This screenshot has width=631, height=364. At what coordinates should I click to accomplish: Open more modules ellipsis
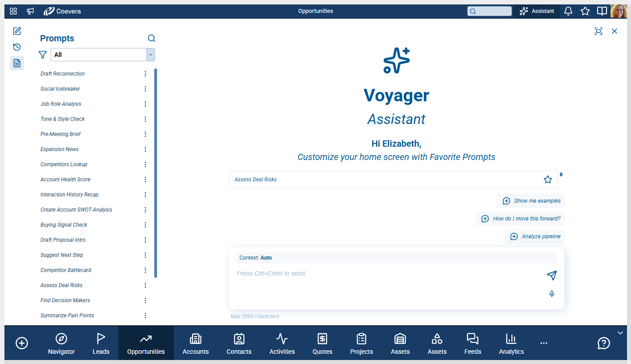tap(544, 343)
